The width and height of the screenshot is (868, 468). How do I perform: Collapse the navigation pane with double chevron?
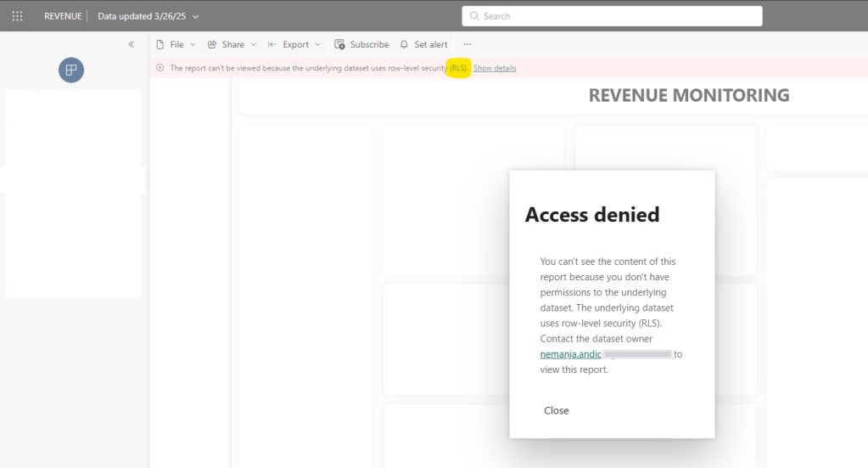click(132, 44)
